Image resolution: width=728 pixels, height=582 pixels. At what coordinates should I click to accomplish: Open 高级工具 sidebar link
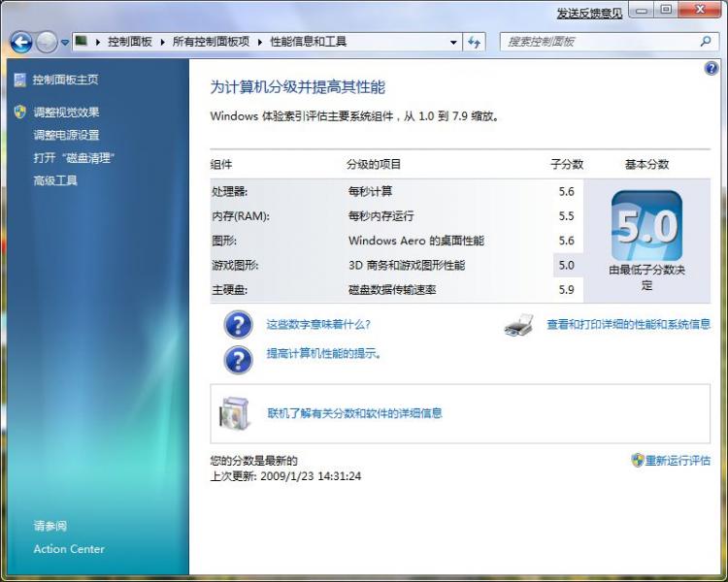click(x=55, y=180)
